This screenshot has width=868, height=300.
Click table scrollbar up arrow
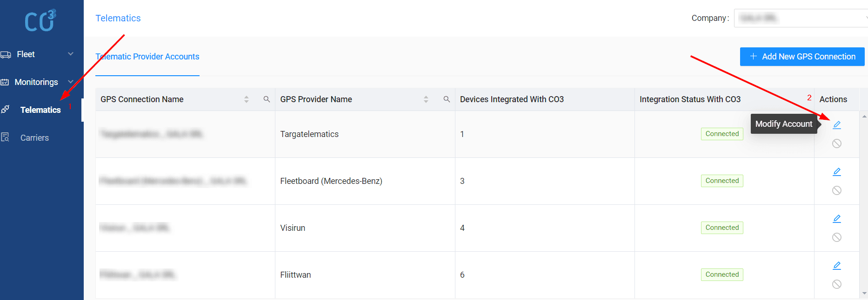coord(864,116)
